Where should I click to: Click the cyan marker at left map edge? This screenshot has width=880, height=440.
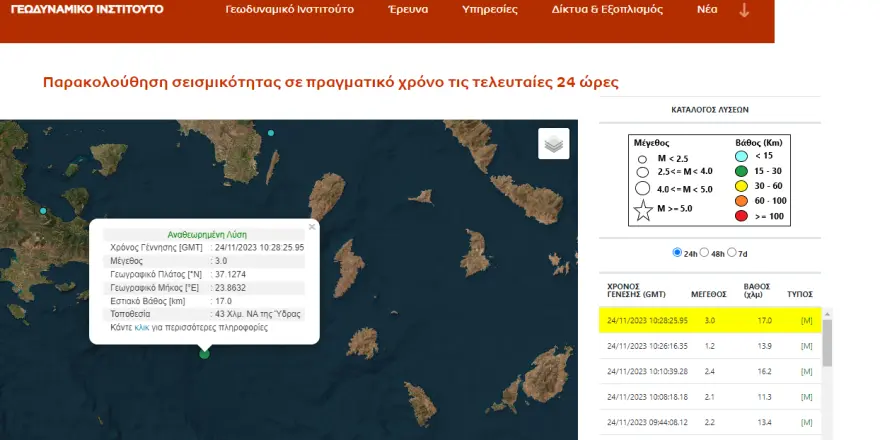click(43, 211)
